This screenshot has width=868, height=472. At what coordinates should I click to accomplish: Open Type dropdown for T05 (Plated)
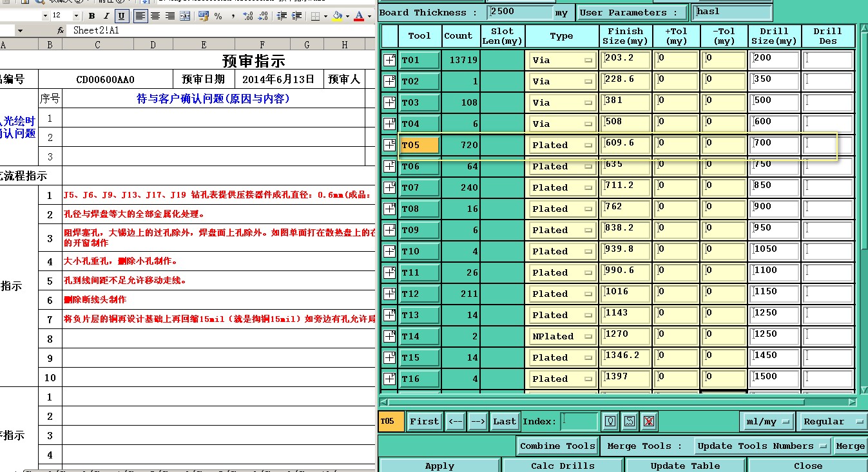click(562, 145)
